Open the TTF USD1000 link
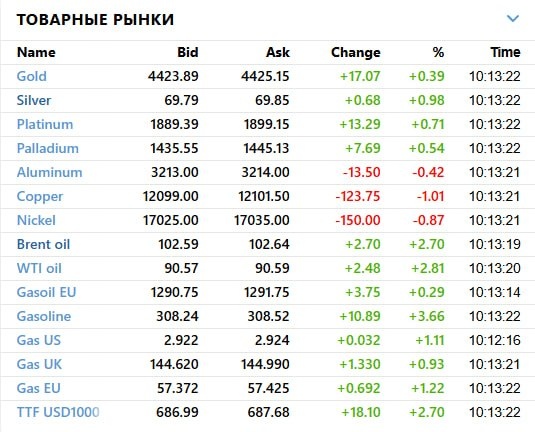 coord(58,412)
